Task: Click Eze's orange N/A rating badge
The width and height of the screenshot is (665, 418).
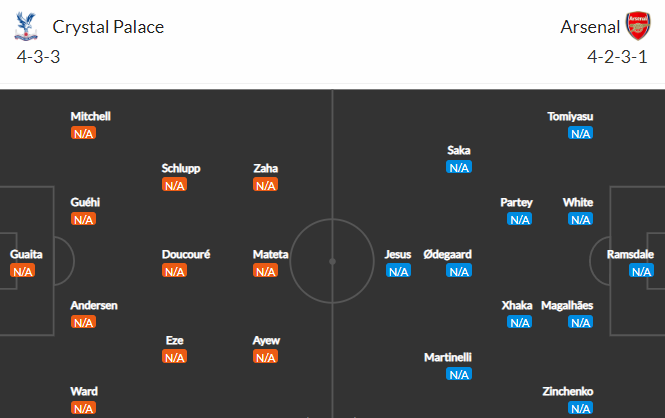Action: (174, 357)
